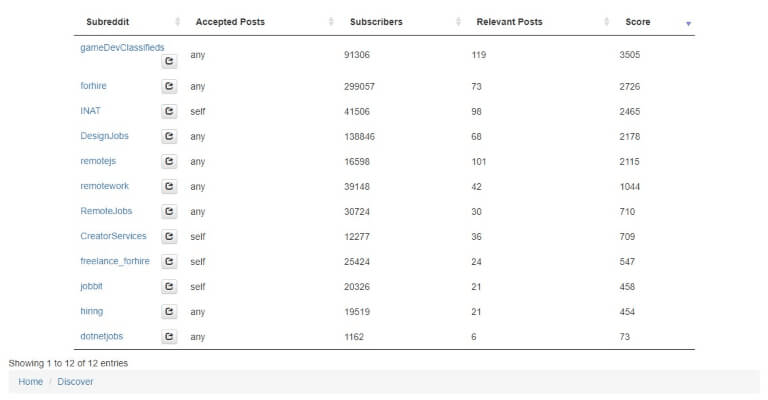768x400 pixels.
Task: Go to Home breadcrumb link
Action: click(30, 381)
